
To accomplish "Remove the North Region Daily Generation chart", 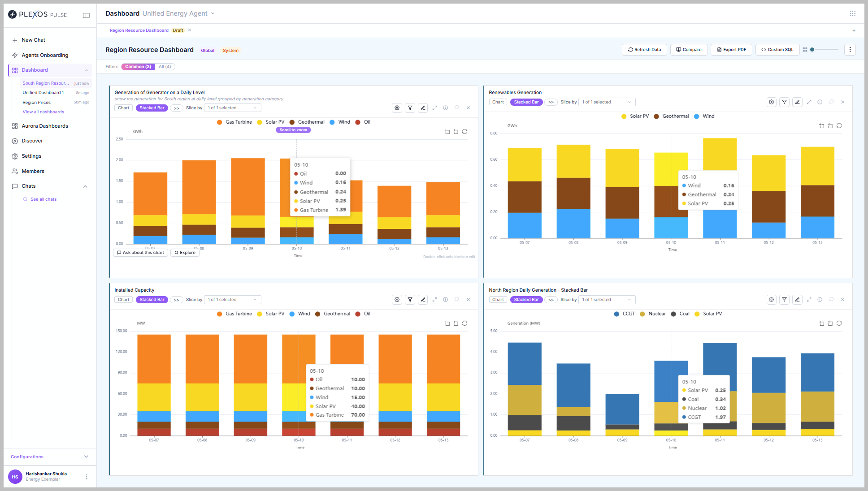I will click(x=843, y=300).
